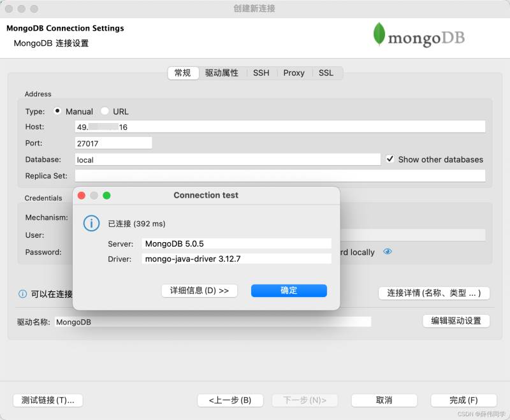Switch to the 常规 tab
The image size is (510, 420).
tap(183, 73)
